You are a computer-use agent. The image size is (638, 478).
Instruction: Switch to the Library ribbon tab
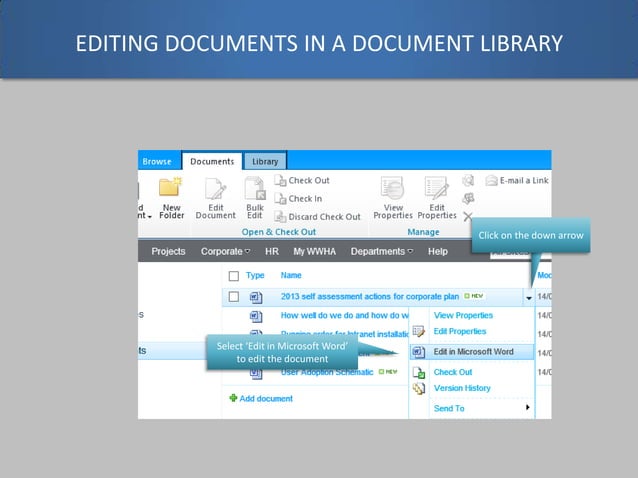[265, 162]
